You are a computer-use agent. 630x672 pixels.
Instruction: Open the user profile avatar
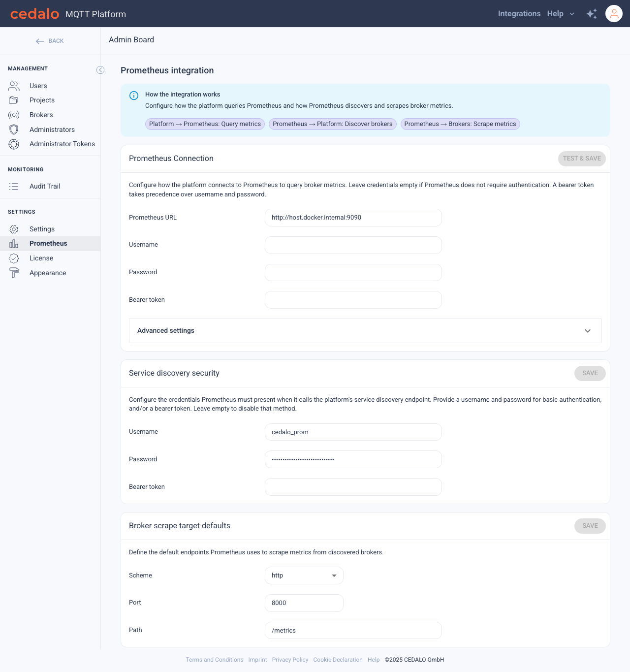pos(614,14)
